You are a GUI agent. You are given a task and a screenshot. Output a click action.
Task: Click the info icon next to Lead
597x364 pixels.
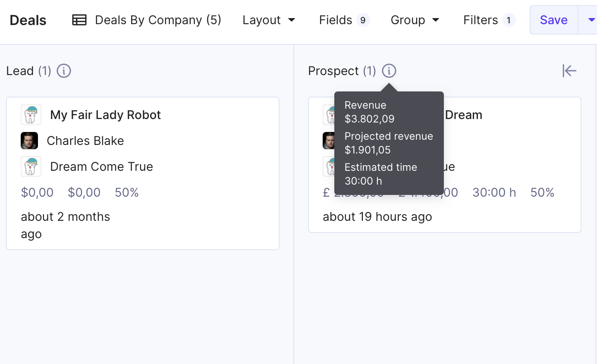[64, 71]
